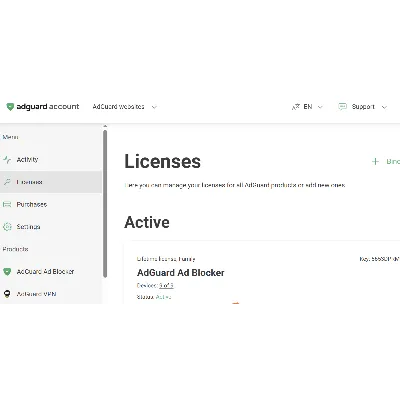Click the Activity pulse icon in sidebar
Screen dimensions: 400x400
(7, 160)
